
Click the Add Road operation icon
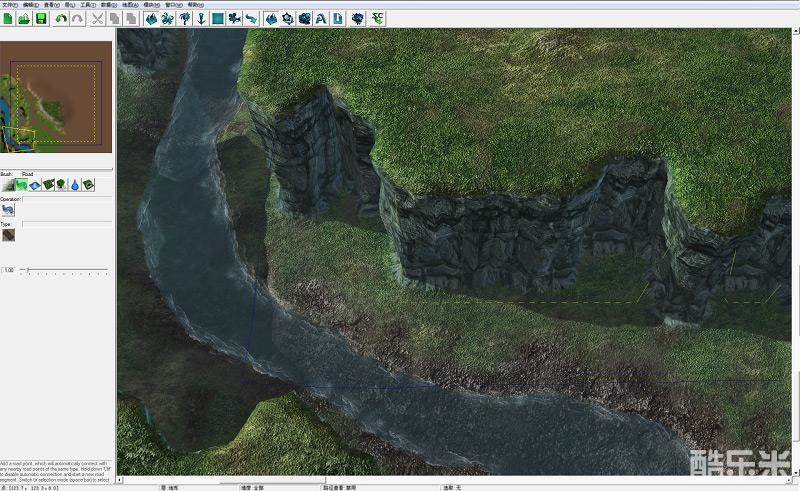click(8, 211)
